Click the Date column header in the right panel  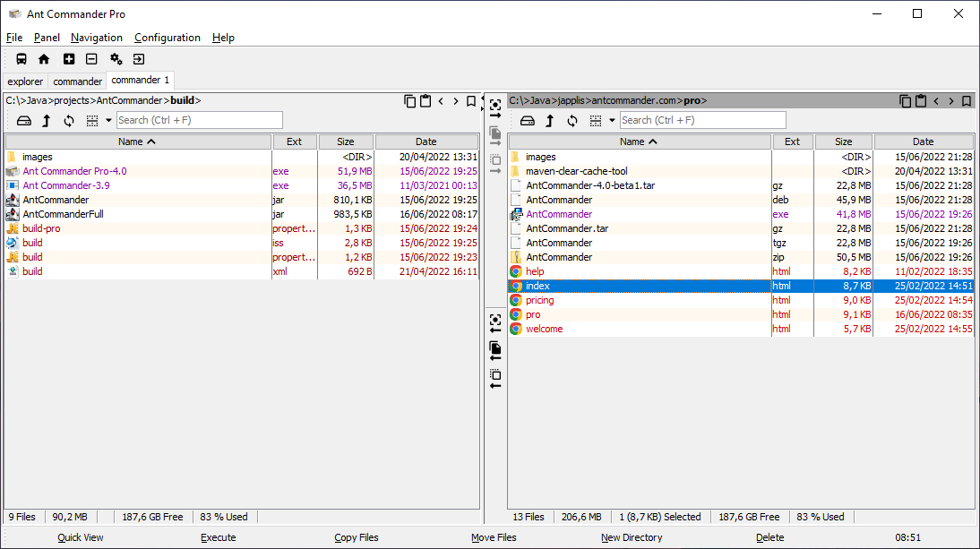point(923,142)
